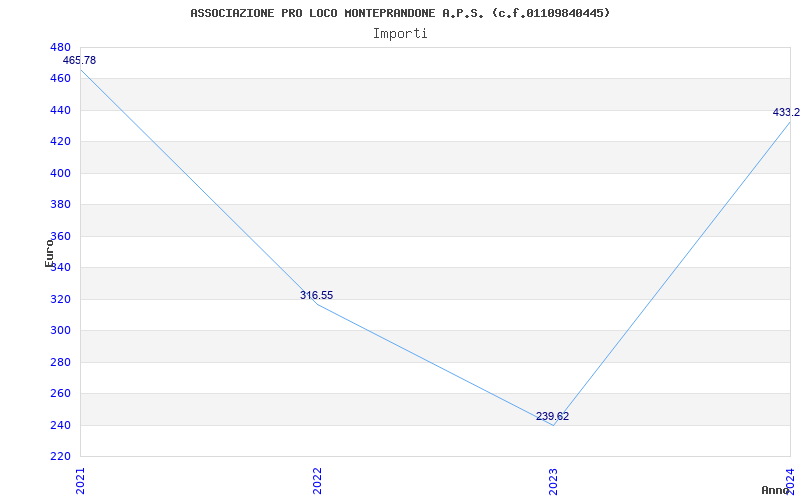Click the 300 y-axis tick label

click(60, 331)
